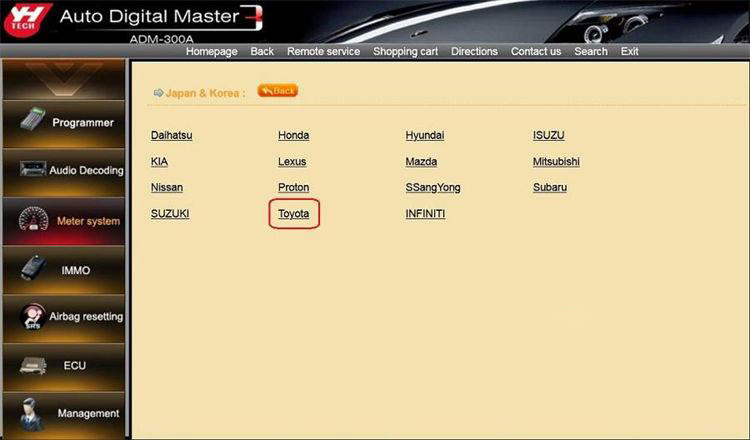This screenshot has width=750, height=440.
Task: Open the Directions menu item
Action: click(x=474, y=52)
